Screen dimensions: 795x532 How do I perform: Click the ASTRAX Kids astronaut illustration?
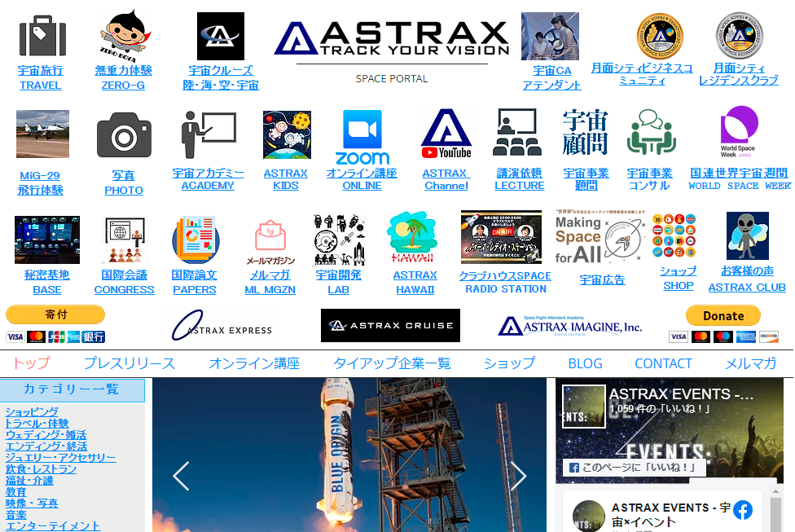[287, 135]
